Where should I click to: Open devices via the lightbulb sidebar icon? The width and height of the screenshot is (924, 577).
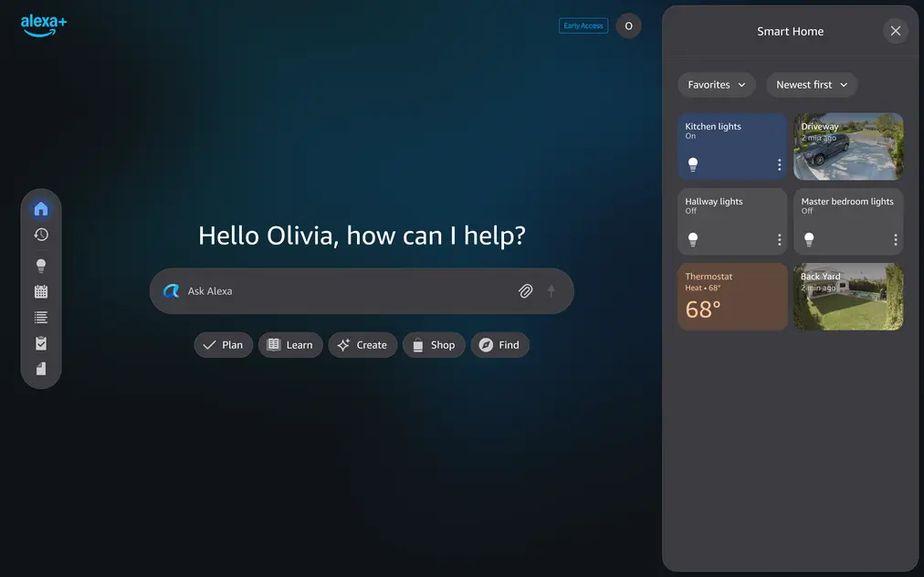40,265
